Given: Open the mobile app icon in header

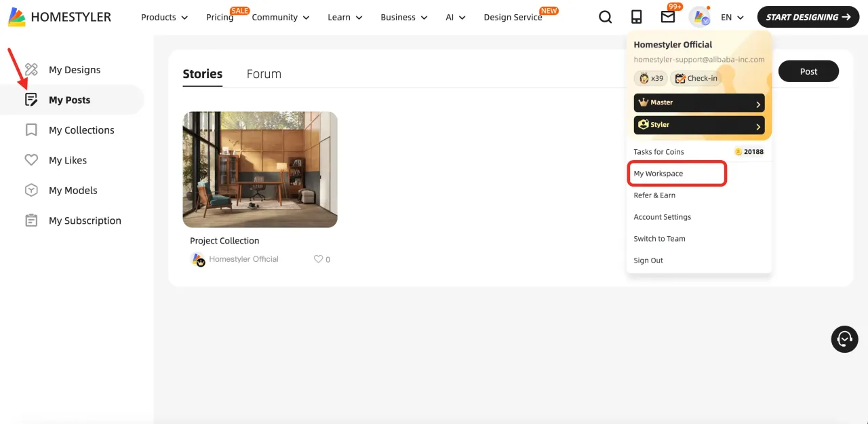Looking at the screenshot, I should pos(636,17).
